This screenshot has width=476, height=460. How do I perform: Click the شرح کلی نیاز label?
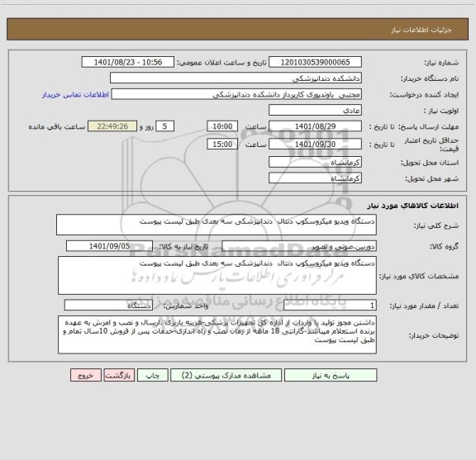(x=436, y=225)
